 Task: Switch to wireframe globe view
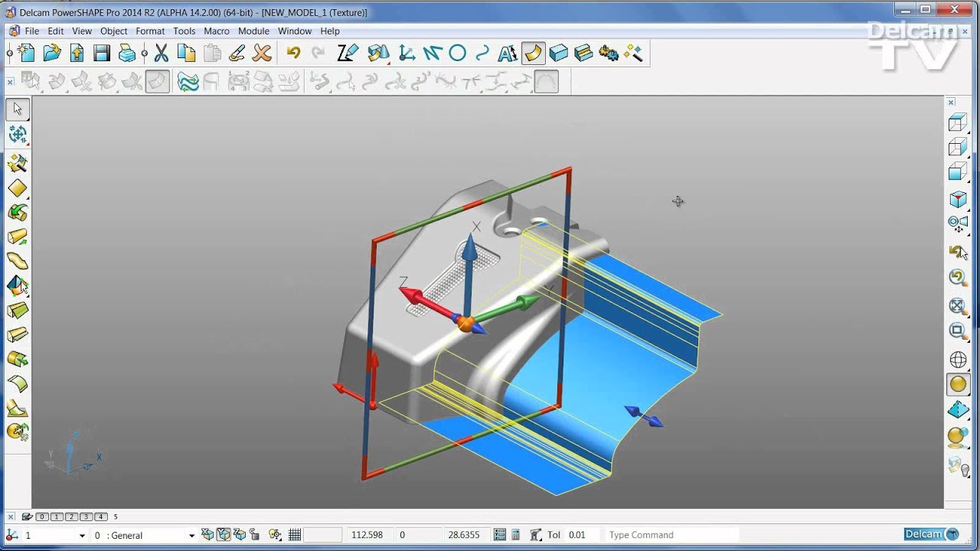(958, 360)
